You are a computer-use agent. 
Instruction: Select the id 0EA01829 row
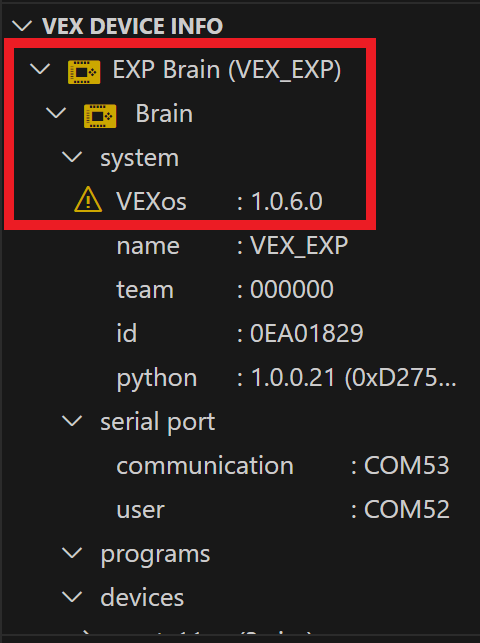[240, 333]
